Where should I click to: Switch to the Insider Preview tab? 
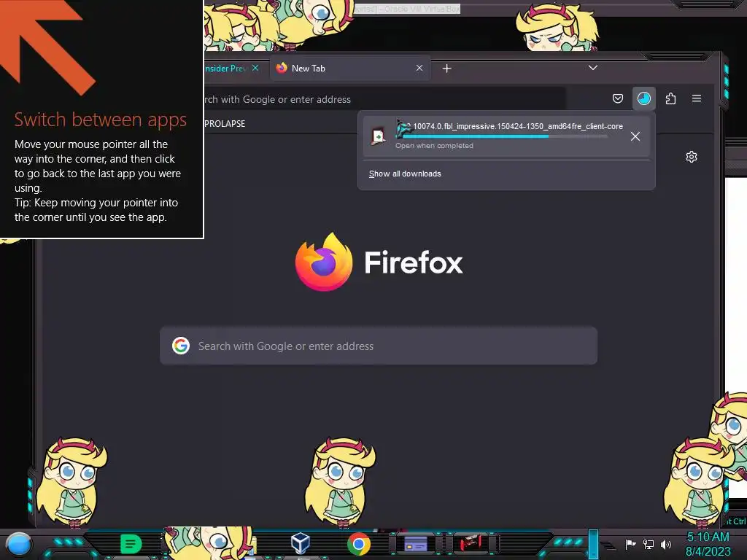click(x=225, y=69)
